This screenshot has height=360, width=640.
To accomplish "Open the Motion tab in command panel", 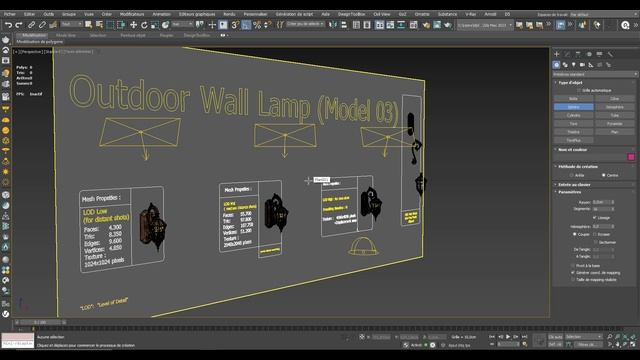I will point(589,54).
